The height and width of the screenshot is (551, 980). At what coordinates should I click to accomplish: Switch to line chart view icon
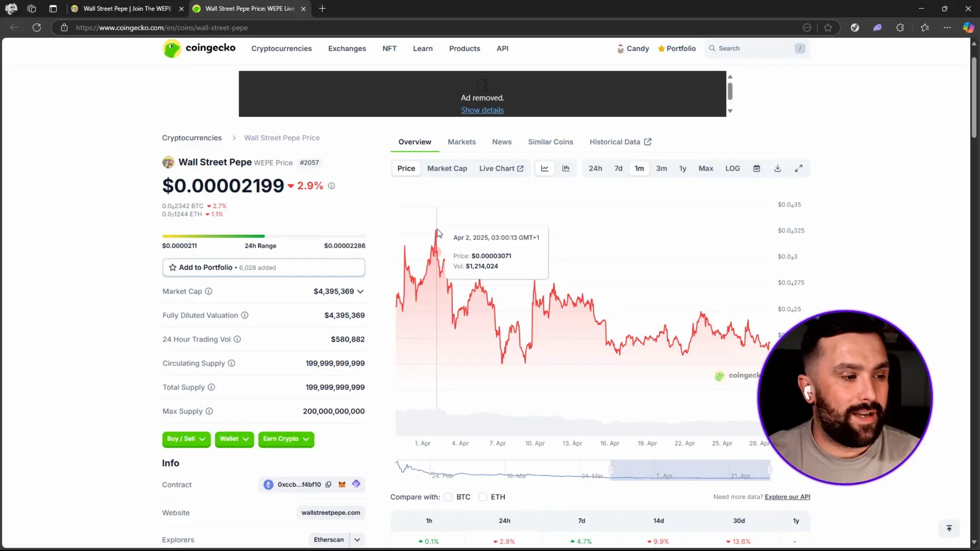coord(545,168)
